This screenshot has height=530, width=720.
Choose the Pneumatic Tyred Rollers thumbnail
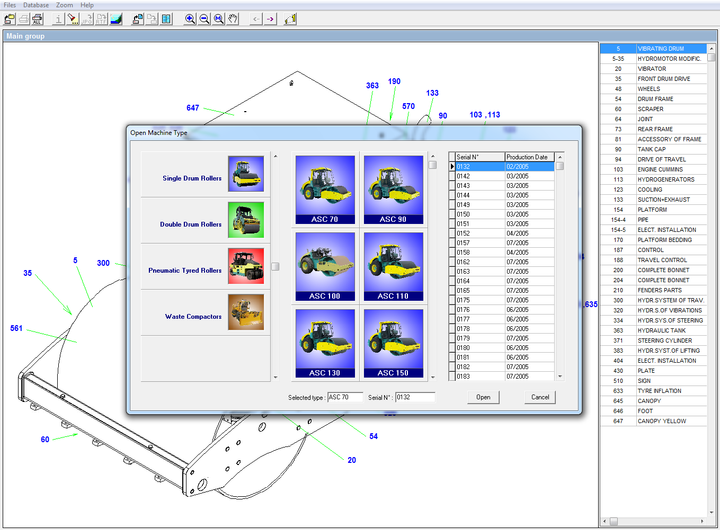point(246,266)
